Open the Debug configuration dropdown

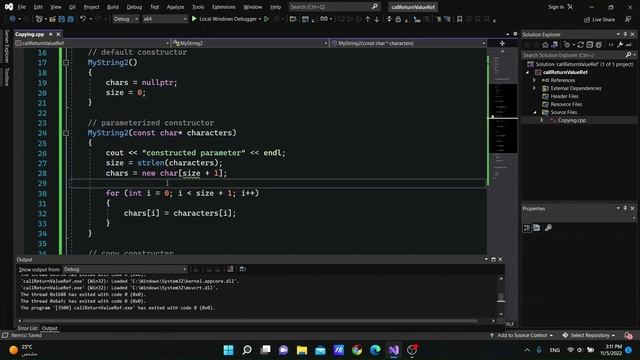click(x=126, y=19)
